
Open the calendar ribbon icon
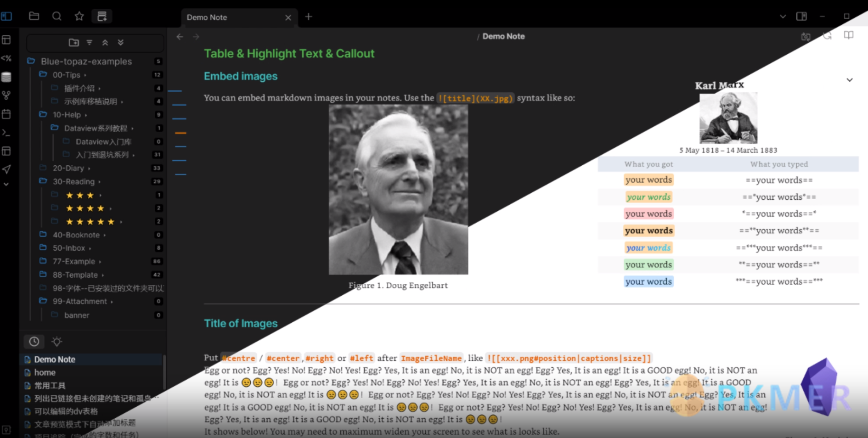6,114
